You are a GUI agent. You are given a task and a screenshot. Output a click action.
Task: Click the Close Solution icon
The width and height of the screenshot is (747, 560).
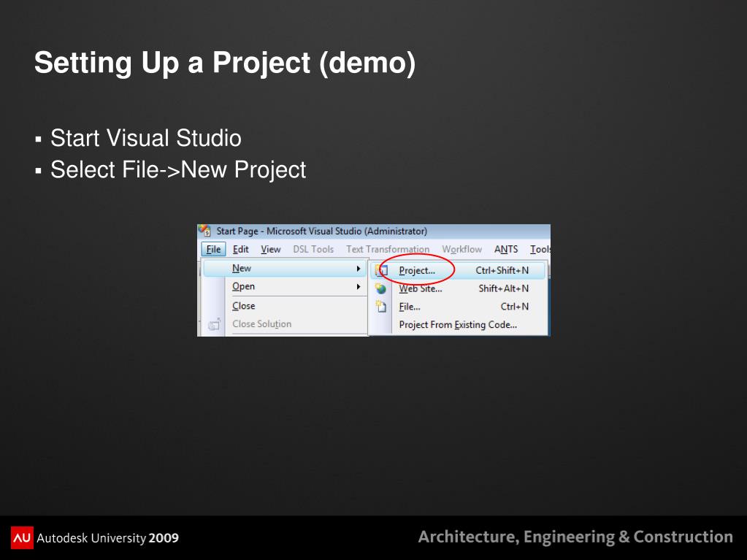214,324
